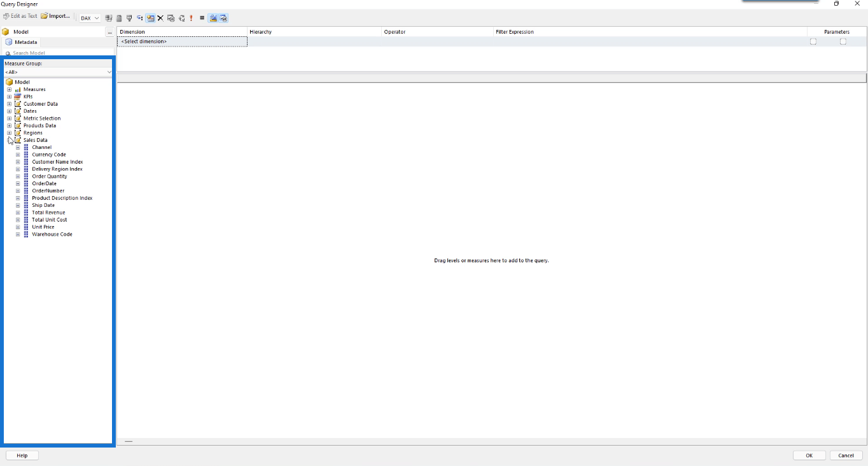Click the Edit as Text toolbar button

pyautogui.click(x=20, y=16)
